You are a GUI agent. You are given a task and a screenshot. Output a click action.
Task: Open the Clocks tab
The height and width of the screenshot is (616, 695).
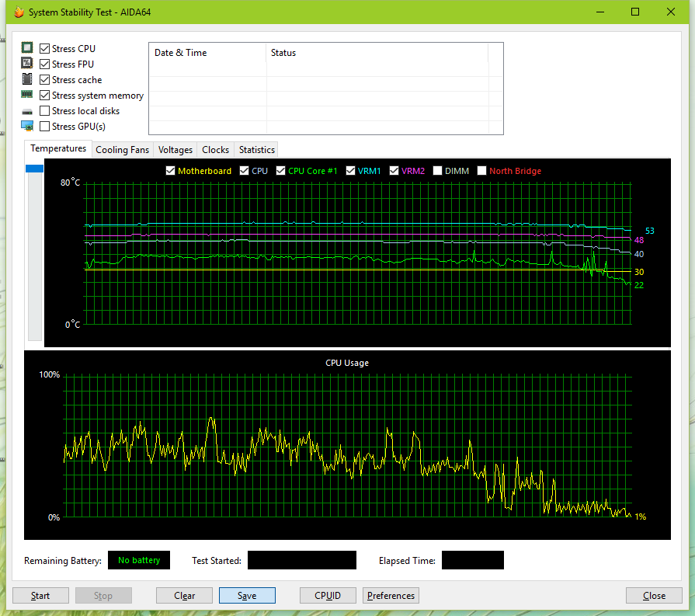coord(215,150)
